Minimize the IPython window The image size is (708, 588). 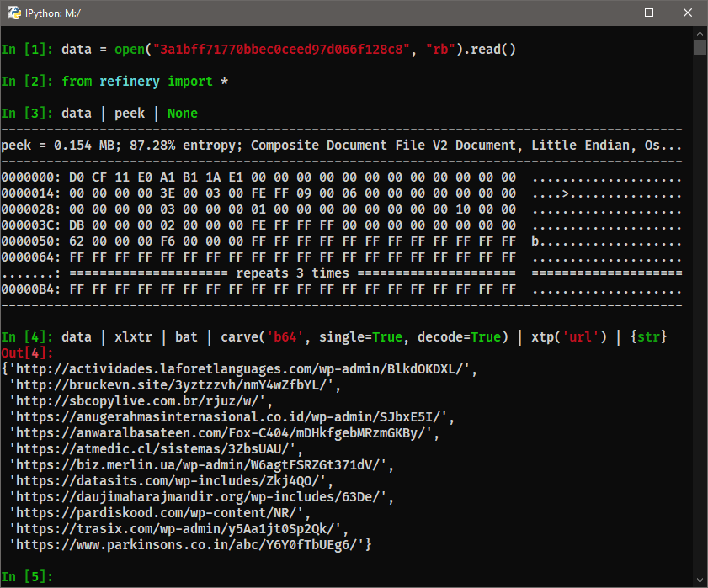click(611, 13)
